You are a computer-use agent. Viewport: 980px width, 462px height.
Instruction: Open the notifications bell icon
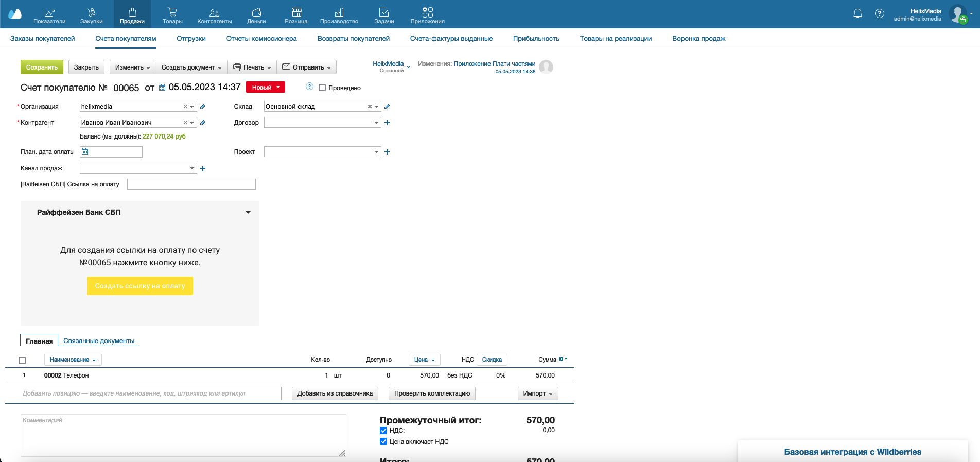pos(857,14)
